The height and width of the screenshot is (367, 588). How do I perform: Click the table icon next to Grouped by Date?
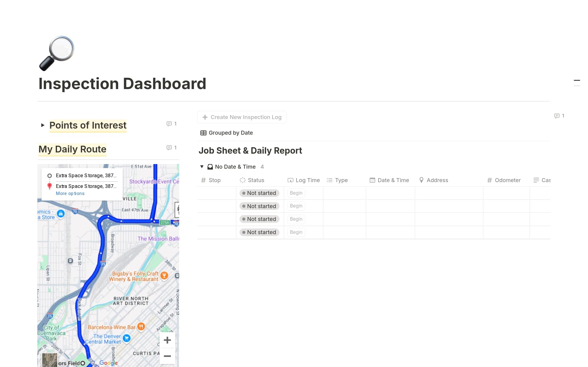(203, 133)
